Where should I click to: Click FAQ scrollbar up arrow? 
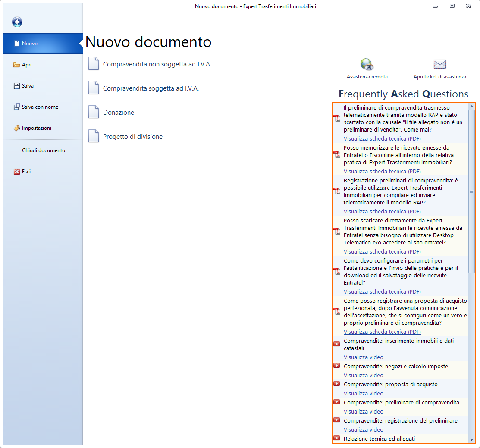coord(471,106)
